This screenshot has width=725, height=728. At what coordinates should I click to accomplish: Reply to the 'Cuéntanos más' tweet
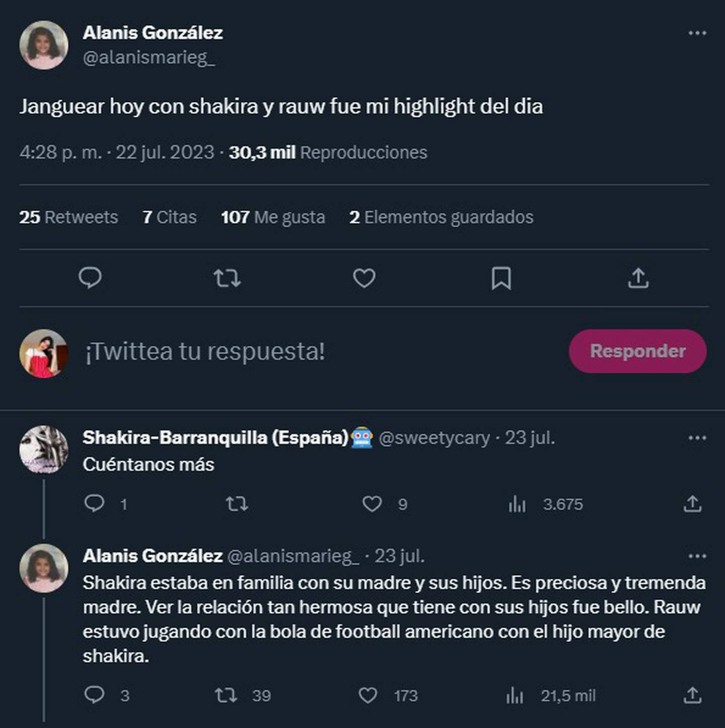pos(94,504)
